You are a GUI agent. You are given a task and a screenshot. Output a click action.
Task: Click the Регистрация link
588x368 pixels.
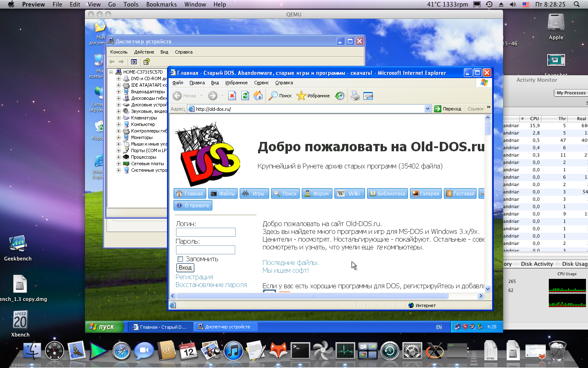coord(194,277)
